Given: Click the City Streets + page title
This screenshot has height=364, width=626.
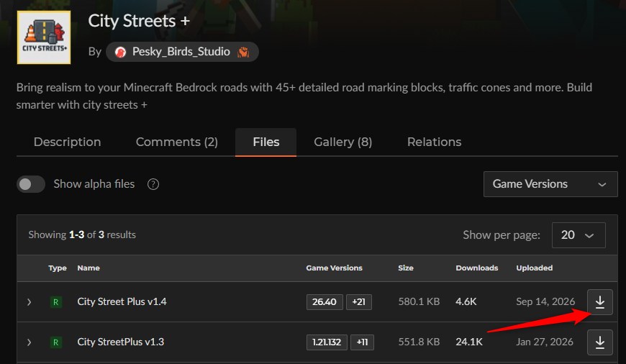Looking at the screenshot, I should (139, 21).
